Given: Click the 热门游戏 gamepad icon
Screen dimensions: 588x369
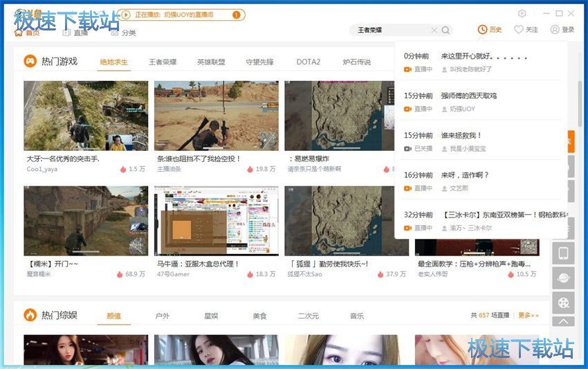Looking at the screenshot, I should point(30,61).
